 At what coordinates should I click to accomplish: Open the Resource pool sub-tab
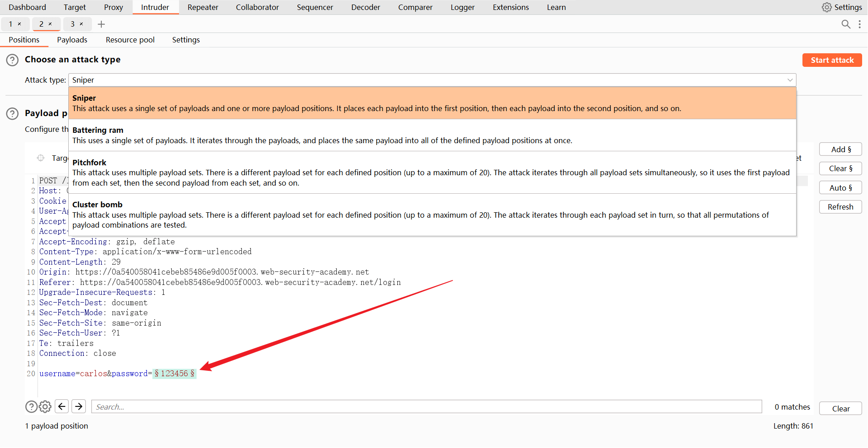[x=130, y=40]
